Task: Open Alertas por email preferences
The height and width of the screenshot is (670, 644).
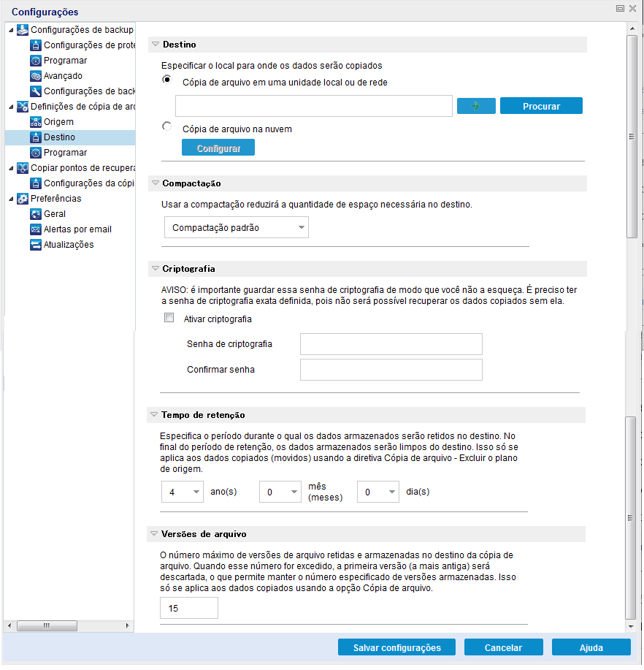Action: click(77, 230)
